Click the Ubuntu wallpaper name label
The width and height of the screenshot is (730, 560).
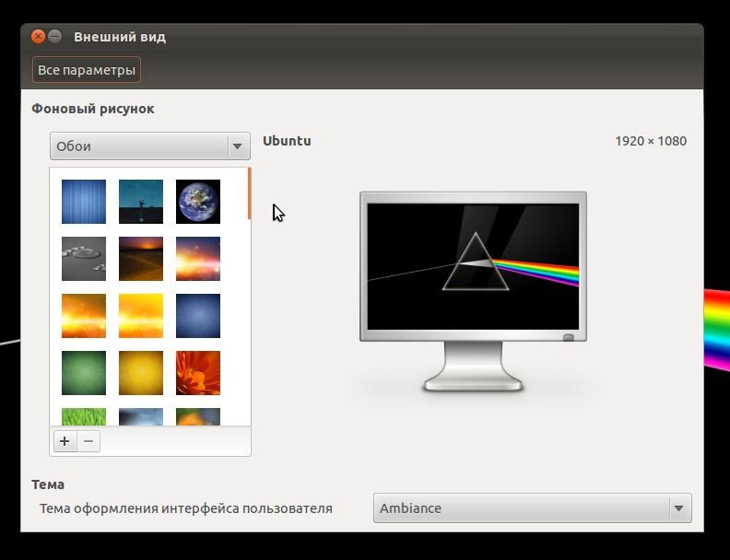click(287, 141)
